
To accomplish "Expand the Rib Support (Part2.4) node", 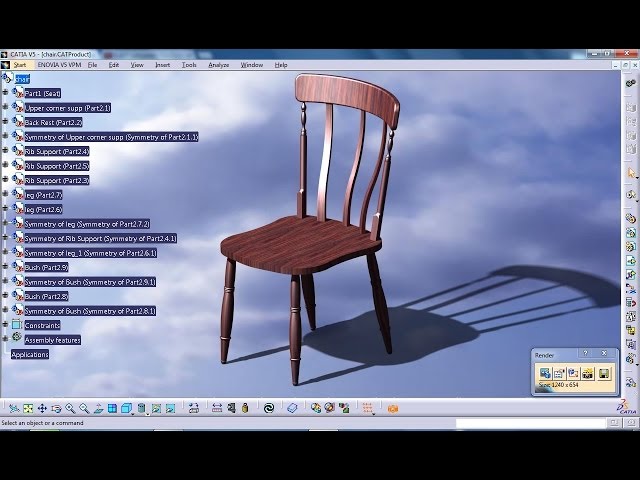I will click(x=5, y=151).
